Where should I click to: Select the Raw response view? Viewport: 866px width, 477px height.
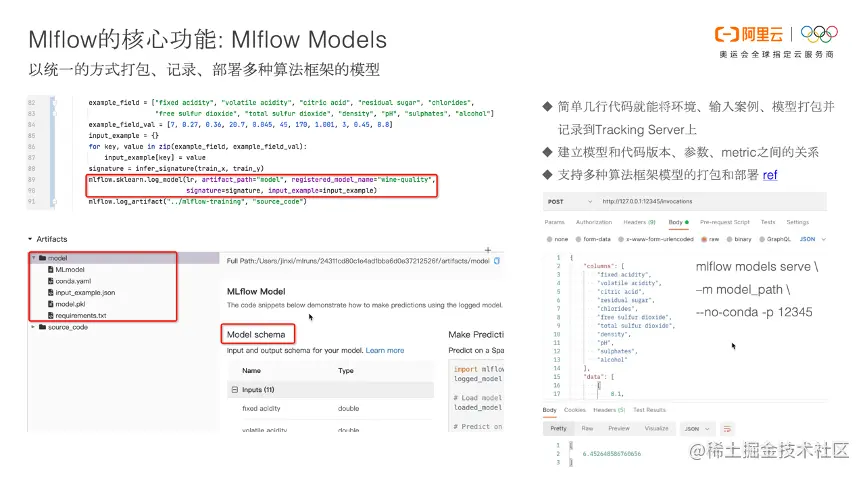(x=587, y=428)
